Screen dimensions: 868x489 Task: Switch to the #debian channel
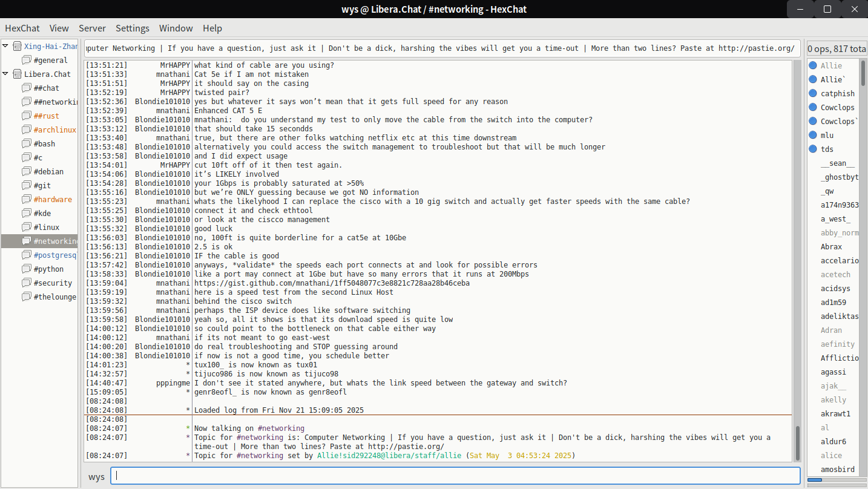coord(49,171)
